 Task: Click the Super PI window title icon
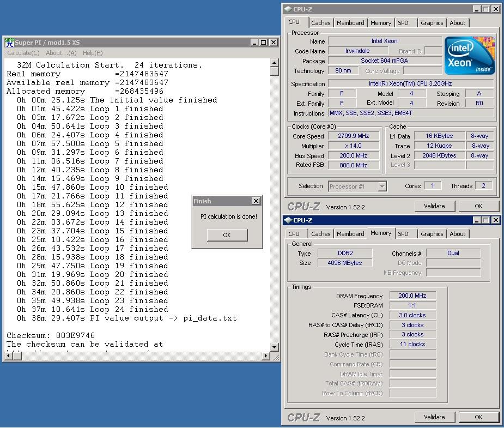10,42
